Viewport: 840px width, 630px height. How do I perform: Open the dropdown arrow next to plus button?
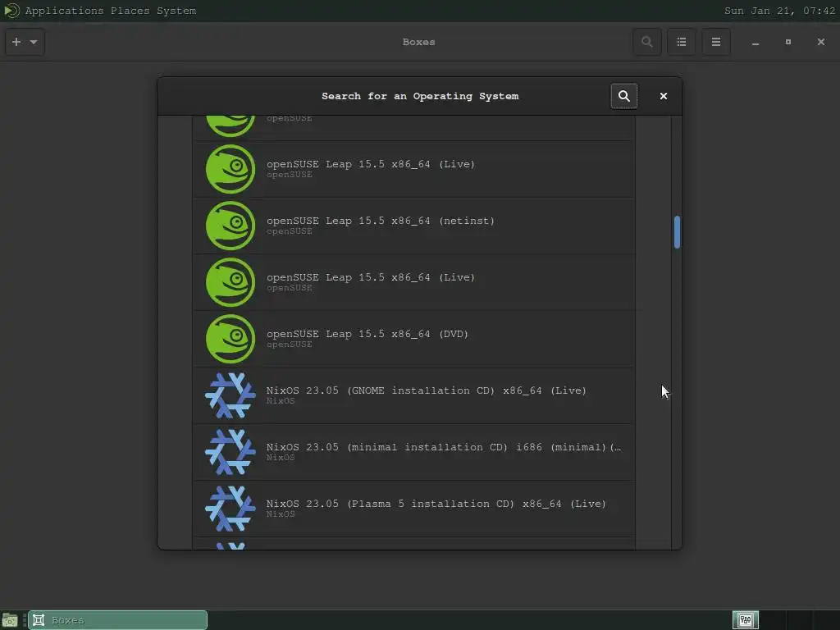click(34, 42)
